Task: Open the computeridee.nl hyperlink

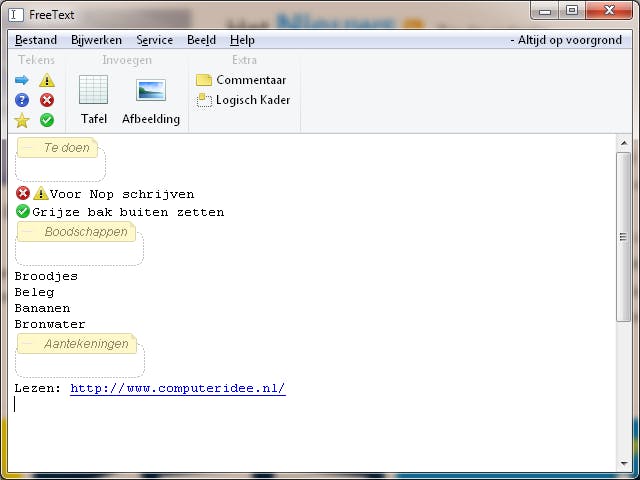Action: pos(178,388)
